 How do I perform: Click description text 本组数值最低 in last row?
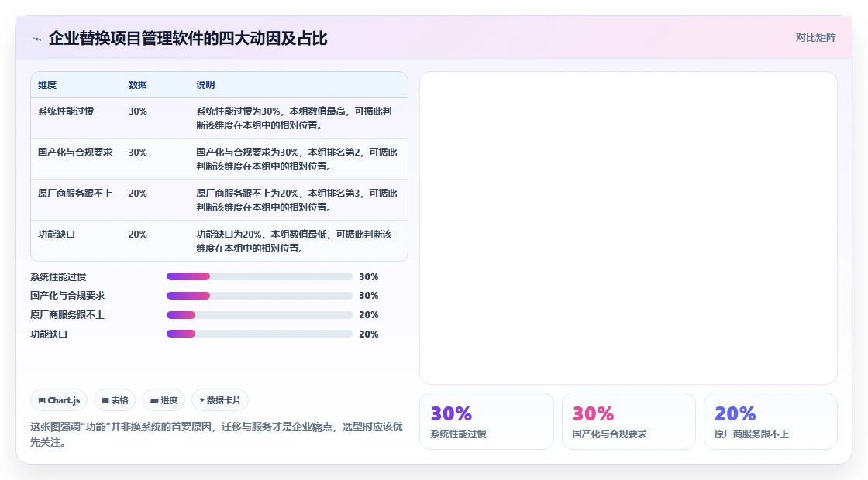(x=298, y=235)
